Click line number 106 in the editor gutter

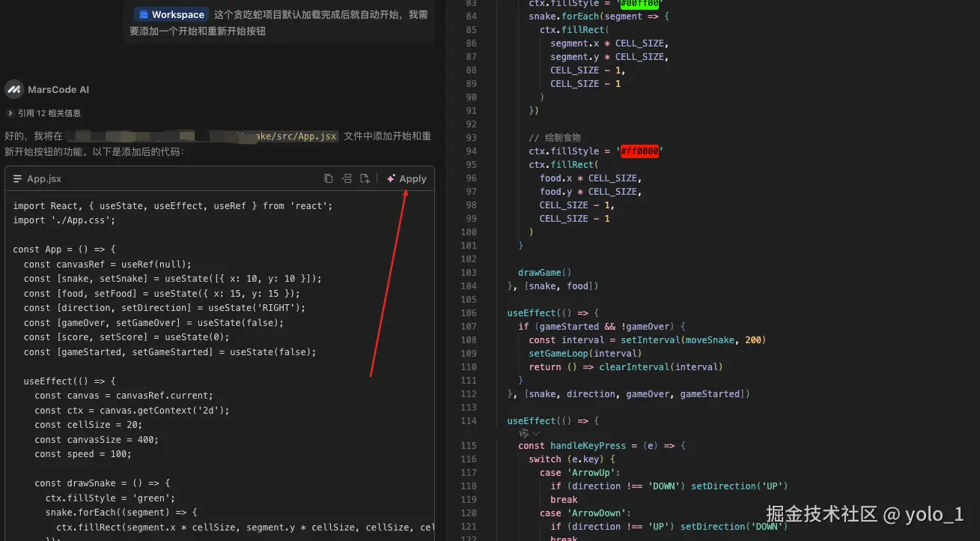(x=469, y=313)
